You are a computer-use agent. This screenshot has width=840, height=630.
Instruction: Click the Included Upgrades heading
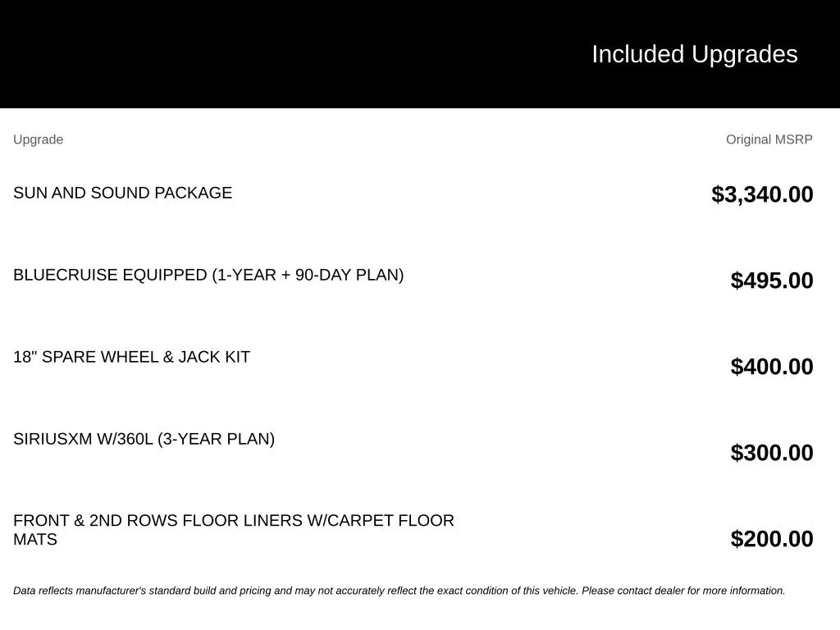click(x=694, y=55)
